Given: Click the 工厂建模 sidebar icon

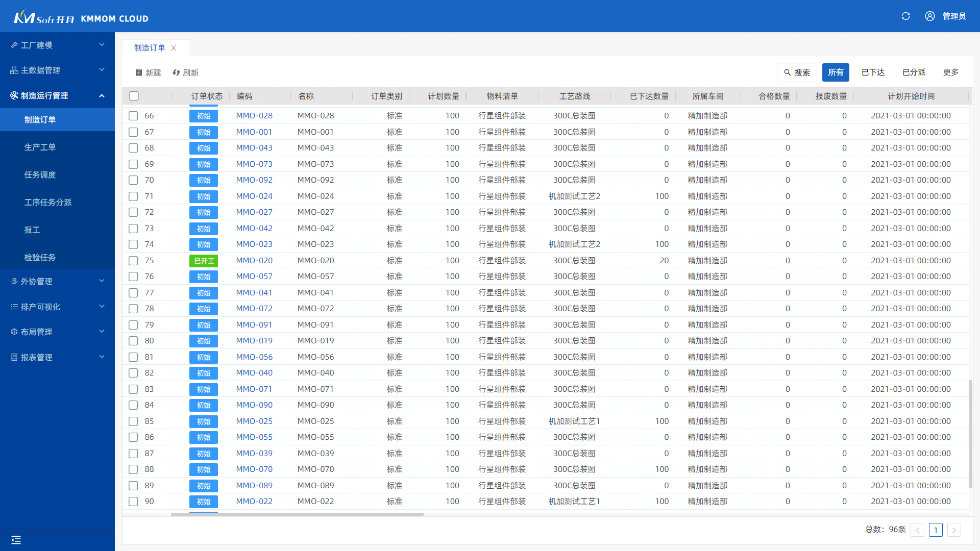Looking at the screenshot, I should point(14,45).
